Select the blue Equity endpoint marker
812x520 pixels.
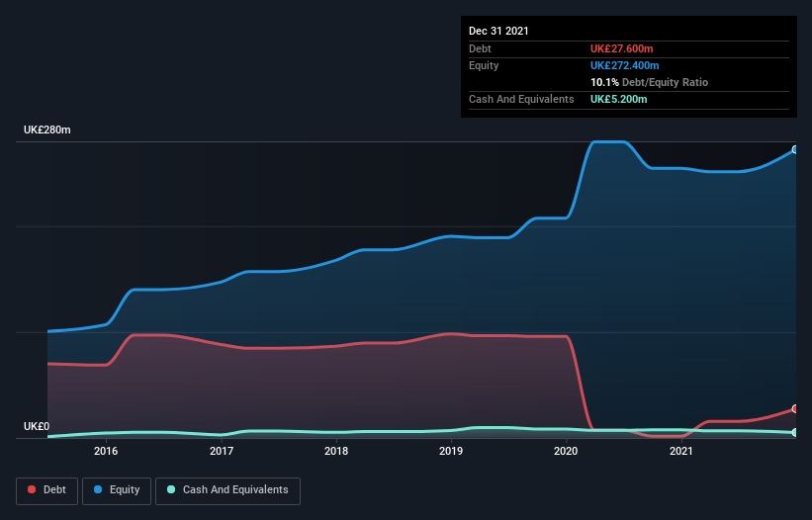click(795, 149)
